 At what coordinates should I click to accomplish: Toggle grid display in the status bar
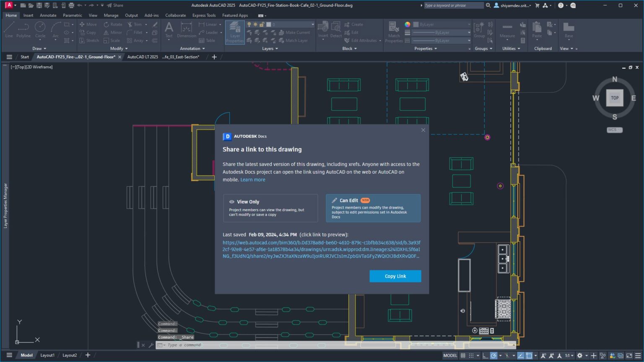pyautogui.click(x=463, y=355)
